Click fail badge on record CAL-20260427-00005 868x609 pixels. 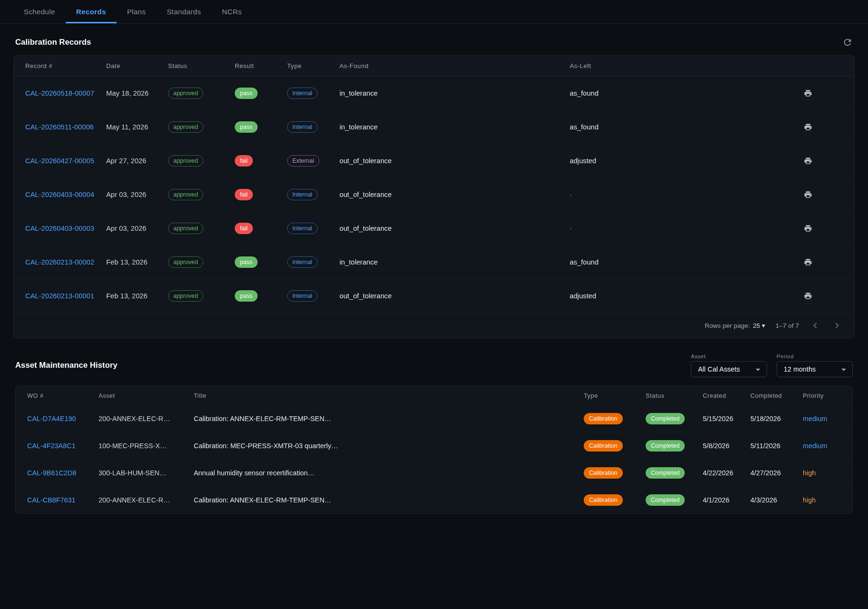click(x=244, y=161)
